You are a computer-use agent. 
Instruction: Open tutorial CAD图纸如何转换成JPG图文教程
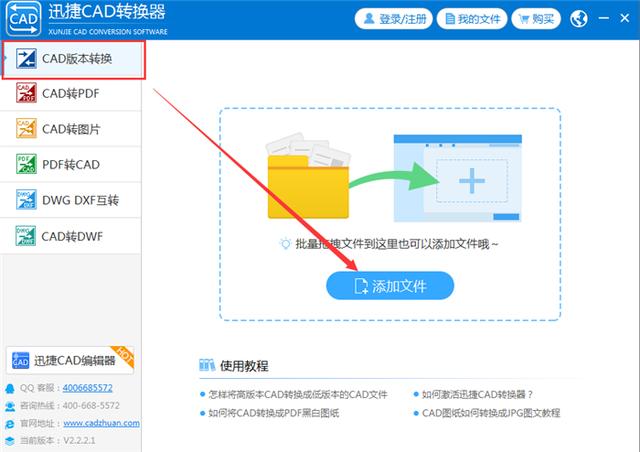tap(491, 413)
